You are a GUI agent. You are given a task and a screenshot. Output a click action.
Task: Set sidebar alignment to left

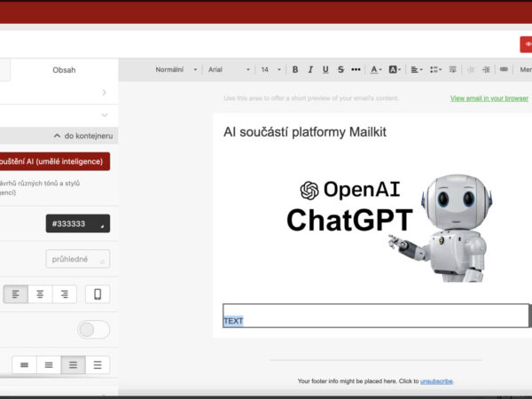click(x=16, y=293)
